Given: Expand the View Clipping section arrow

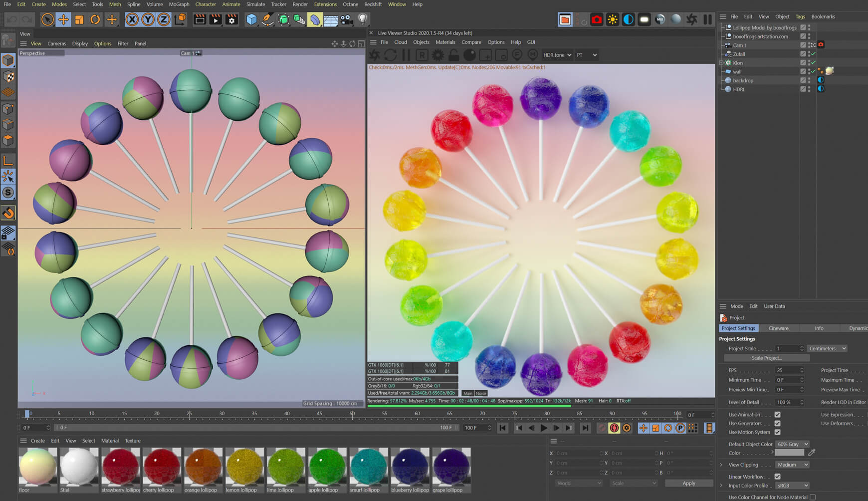Looking at the screenshot, I should (721, 465).
